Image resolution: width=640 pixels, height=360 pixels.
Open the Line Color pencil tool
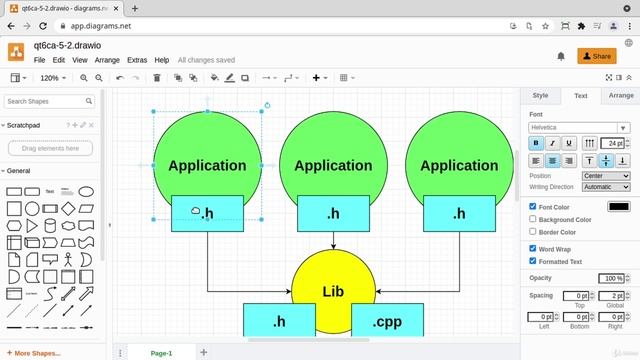point(230,78)
